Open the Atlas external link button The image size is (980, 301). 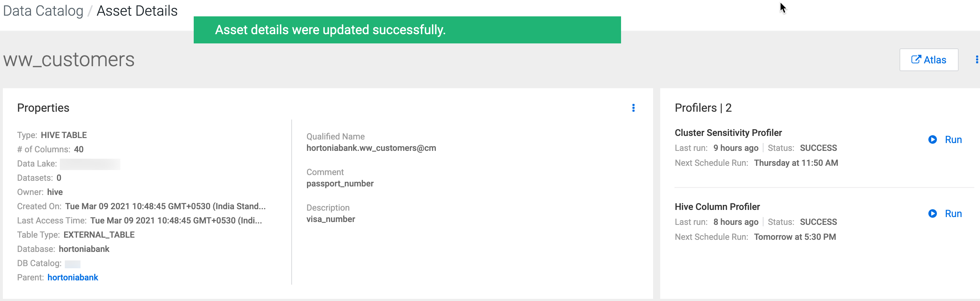(x=928, y=60)
